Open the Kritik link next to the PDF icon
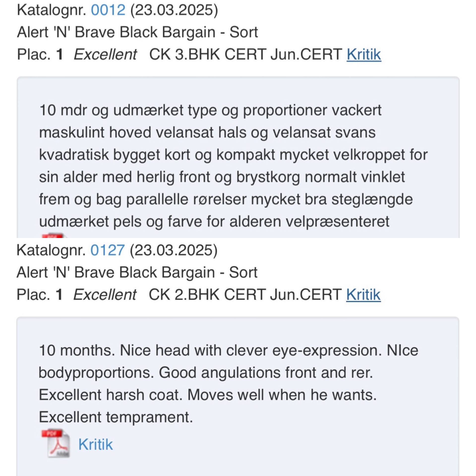 click(95, 444)
